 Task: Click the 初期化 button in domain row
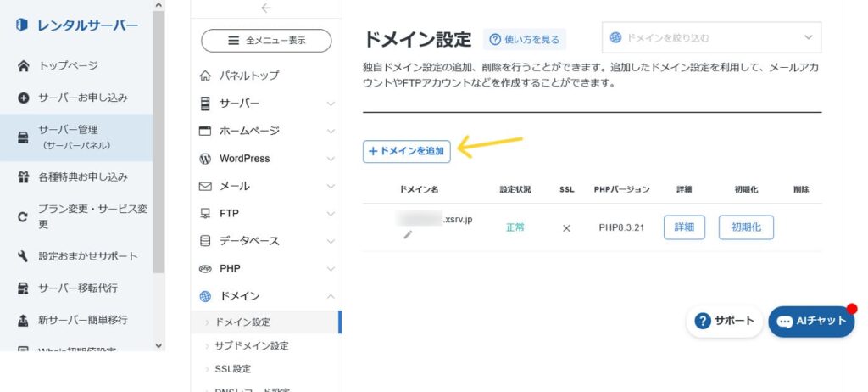coord(746,227)
